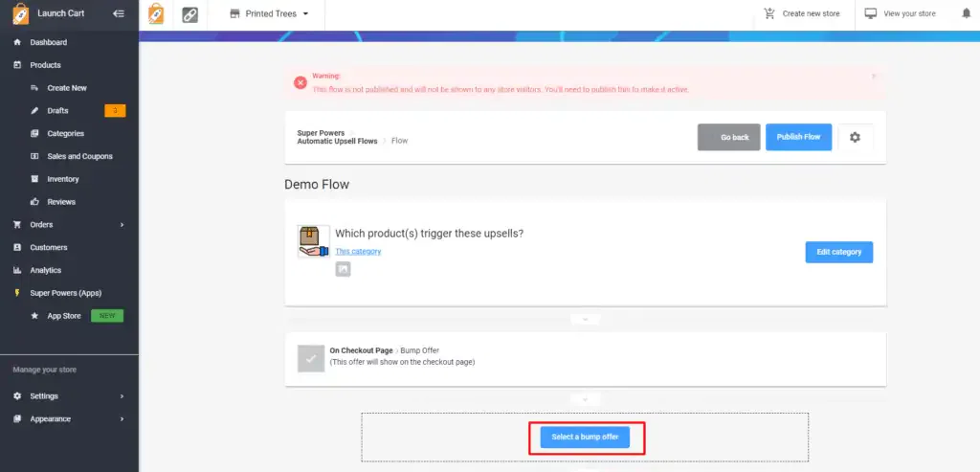
Task: Click Select a bump offer button
Action: tap(585, 437)
